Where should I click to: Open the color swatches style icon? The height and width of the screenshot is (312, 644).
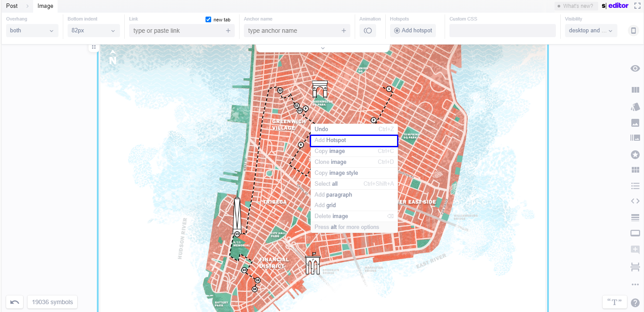pos(635,107)
